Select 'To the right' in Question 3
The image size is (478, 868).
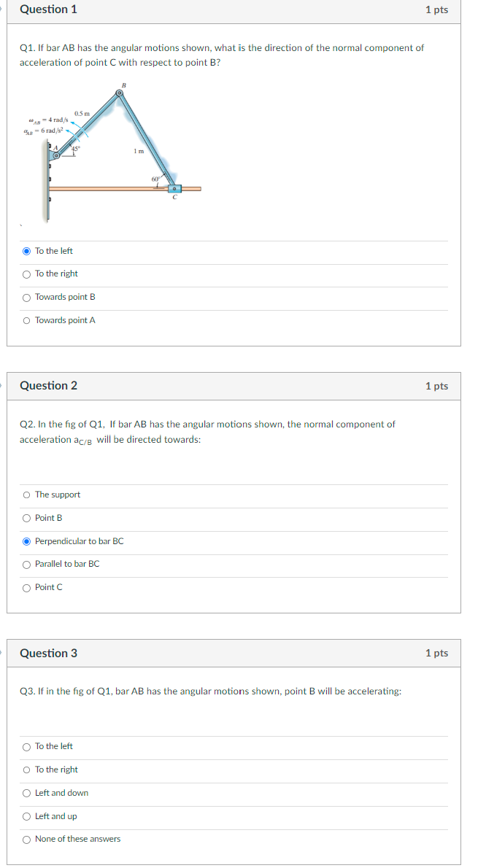pos(26,770)
